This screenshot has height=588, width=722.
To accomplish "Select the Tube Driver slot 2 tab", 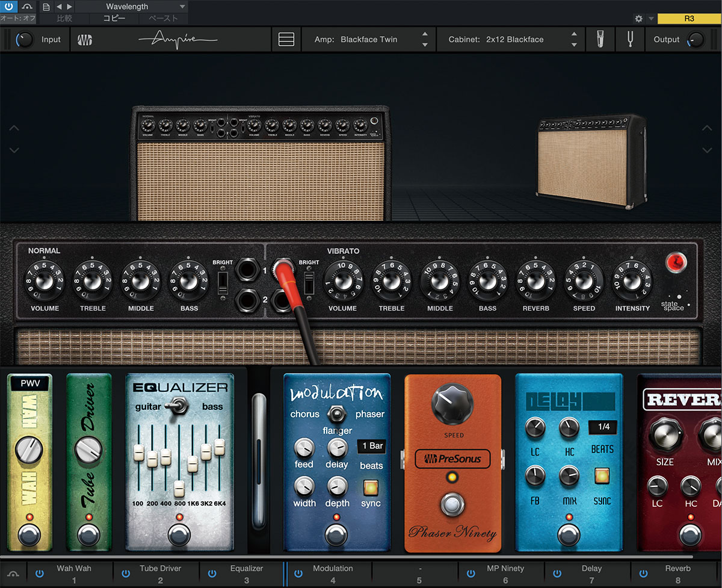I will (x=156, y=574).
